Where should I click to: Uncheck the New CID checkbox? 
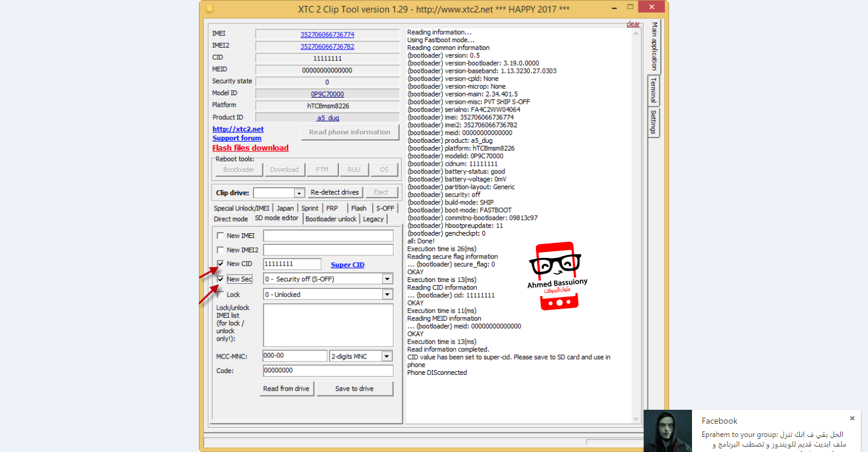pyautogui.click(x=221, y=263)
